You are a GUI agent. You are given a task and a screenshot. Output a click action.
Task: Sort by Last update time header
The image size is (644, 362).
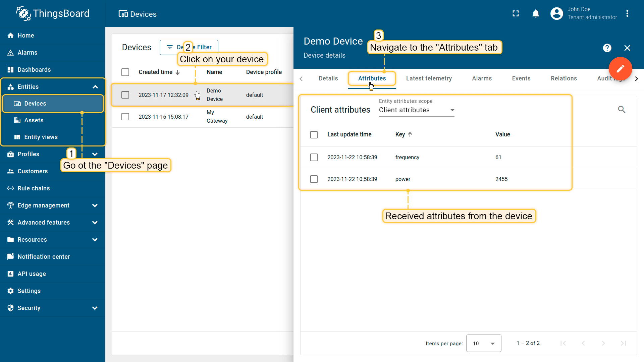point(349,134)
